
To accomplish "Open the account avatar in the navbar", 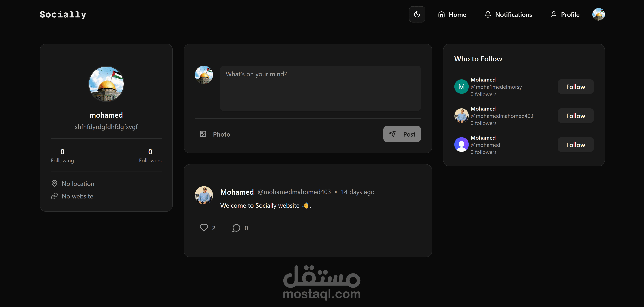I will [599, 14].
